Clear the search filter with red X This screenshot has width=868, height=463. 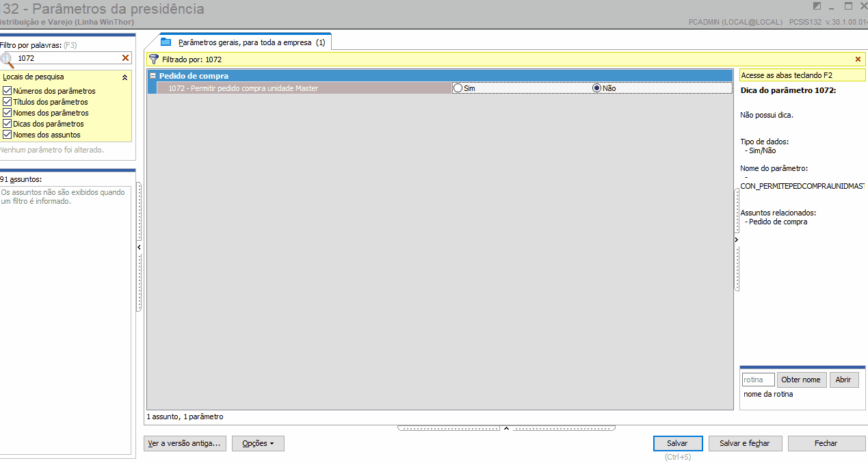tap(125, 58)
